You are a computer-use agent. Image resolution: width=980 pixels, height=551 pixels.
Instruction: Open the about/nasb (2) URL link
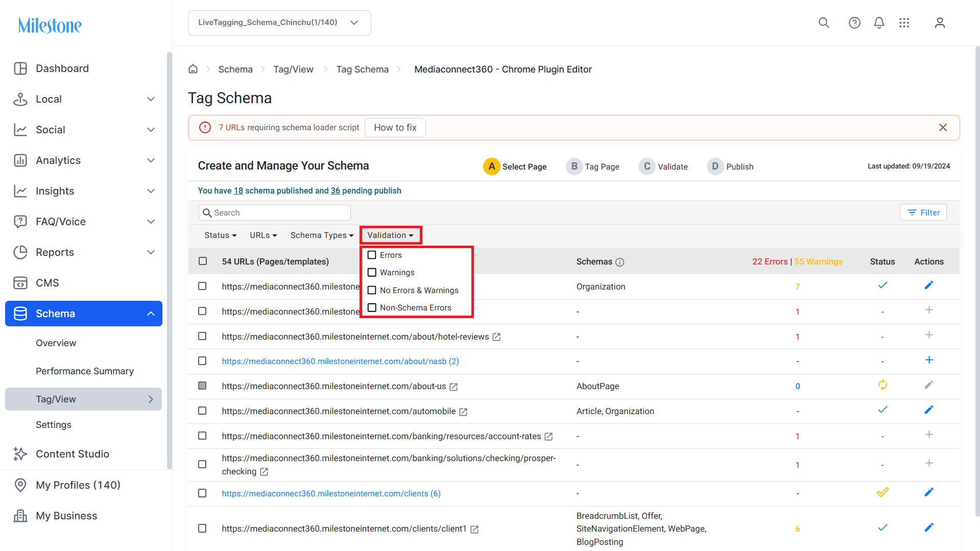[340, 362]
